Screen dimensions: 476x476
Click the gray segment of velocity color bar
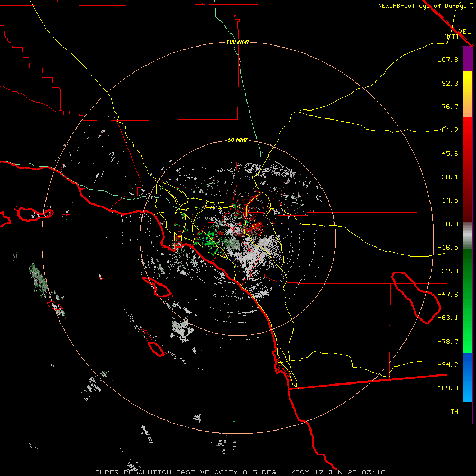coord(467,235)
